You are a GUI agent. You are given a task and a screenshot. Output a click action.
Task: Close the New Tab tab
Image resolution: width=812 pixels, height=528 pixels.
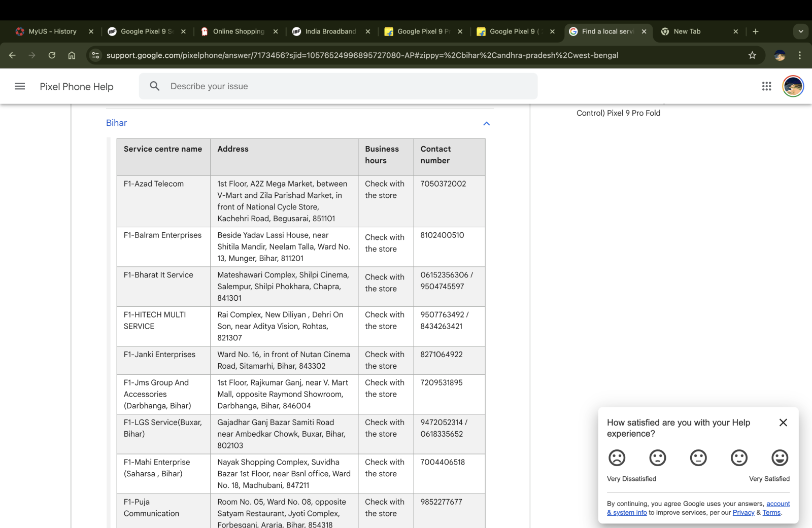736,31
